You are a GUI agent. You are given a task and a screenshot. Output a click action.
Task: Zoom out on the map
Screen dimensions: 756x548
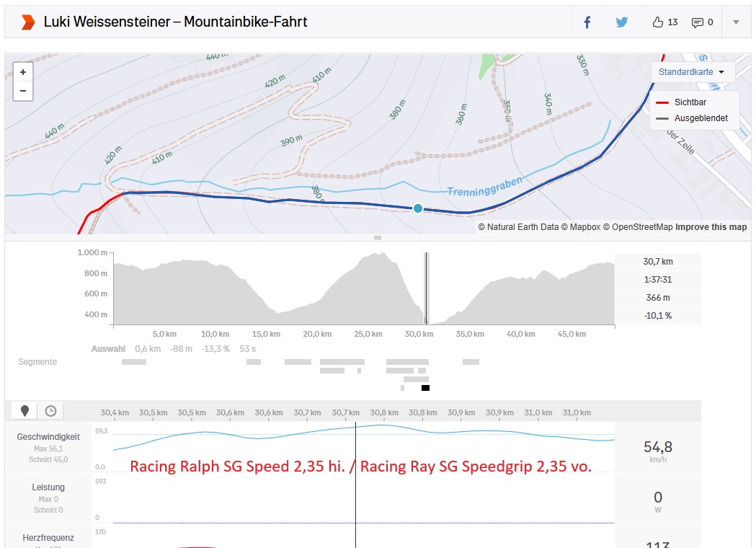click(23, 91)
